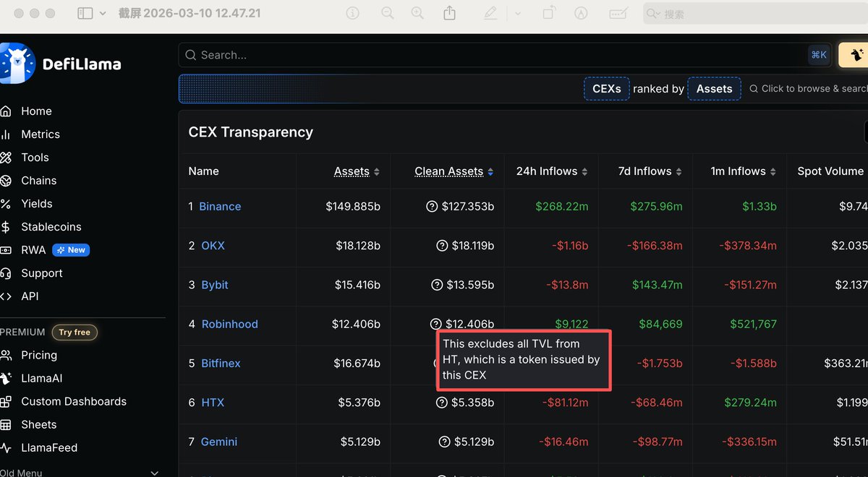Zoom in with the plus magnifier

point(417,13)
